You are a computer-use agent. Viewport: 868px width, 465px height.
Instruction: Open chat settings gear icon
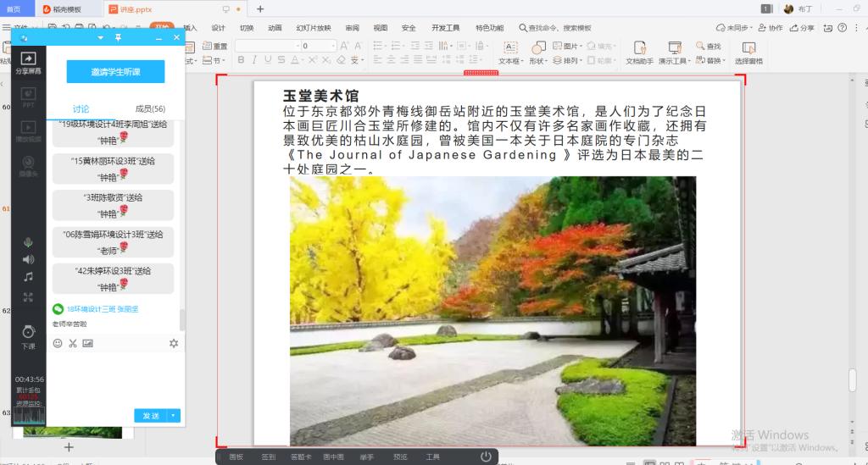[x=174, y=343]
